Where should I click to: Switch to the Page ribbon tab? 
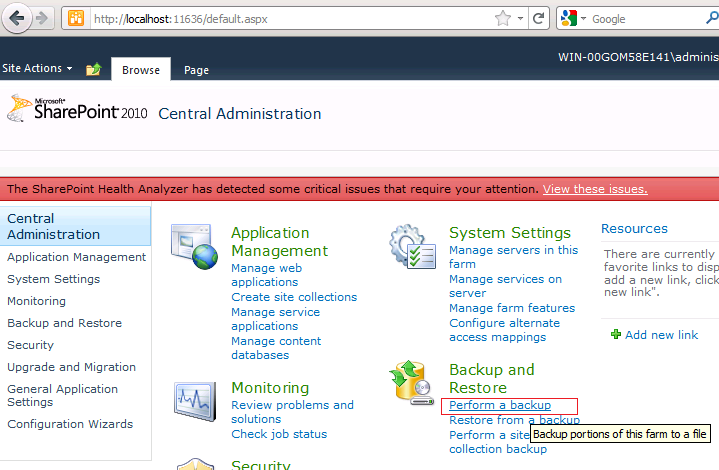[x=196, y=70]
